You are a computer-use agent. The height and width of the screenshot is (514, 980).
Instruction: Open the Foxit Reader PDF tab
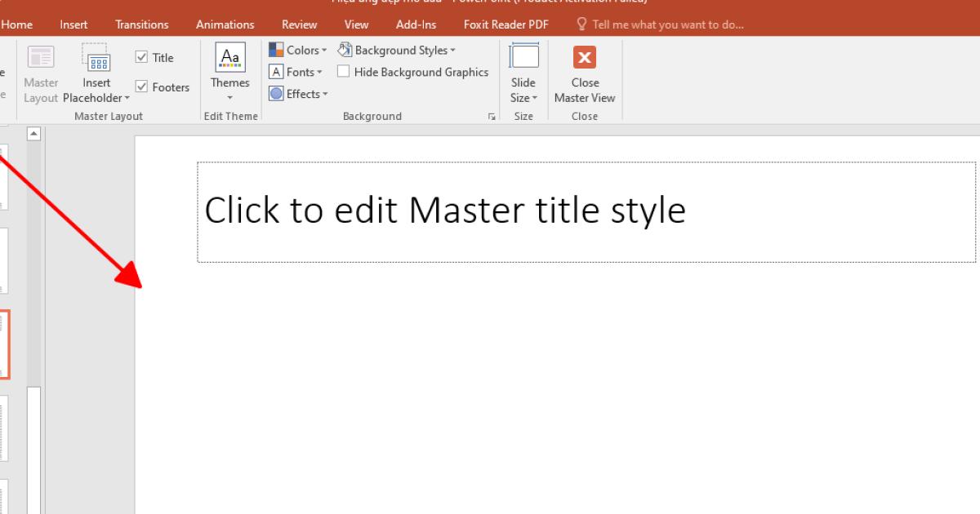pos(506,24)
